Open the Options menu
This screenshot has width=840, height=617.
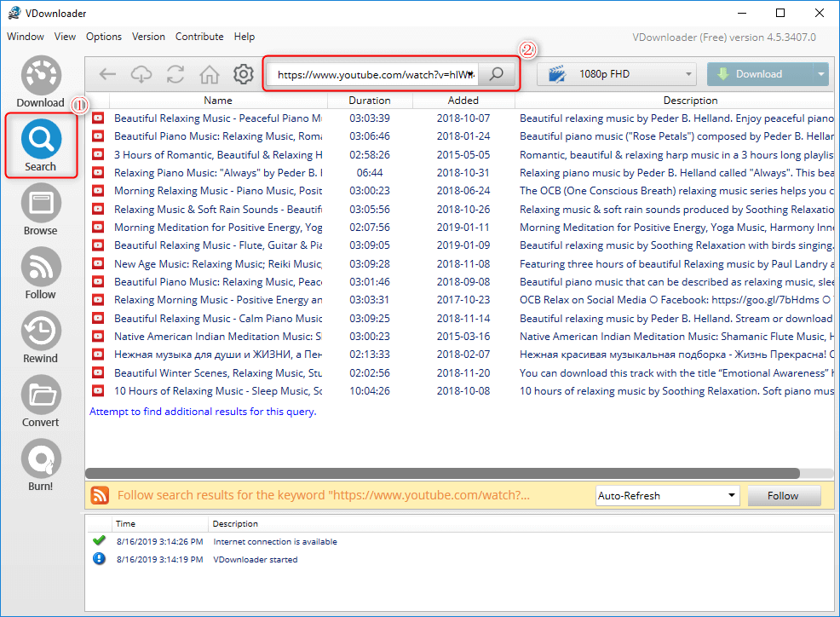click(103, 37)
